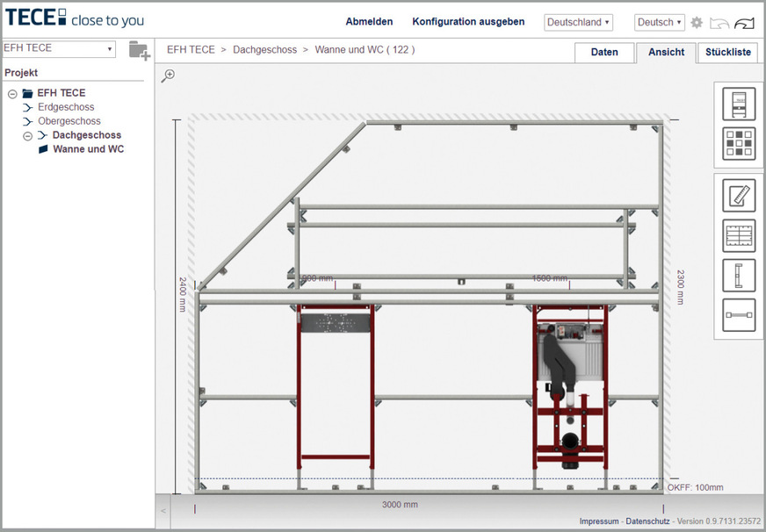Select the rail grid tool
The width and height of the screenshot is (766, 532).
(738, 235)
